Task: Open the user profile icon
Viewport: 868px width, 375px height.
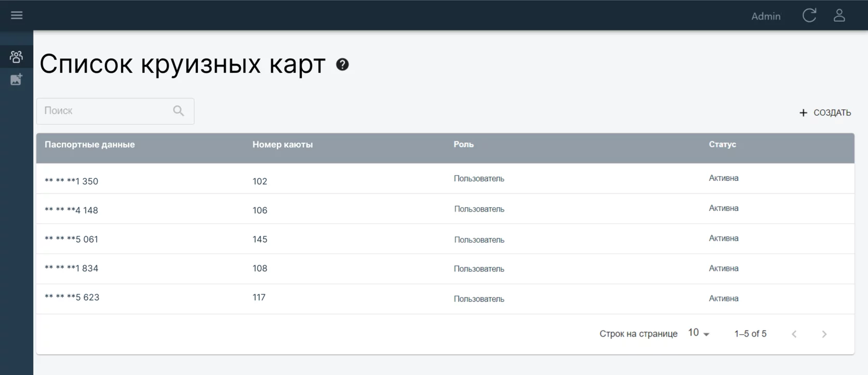Action: click(x=839, y=15)
